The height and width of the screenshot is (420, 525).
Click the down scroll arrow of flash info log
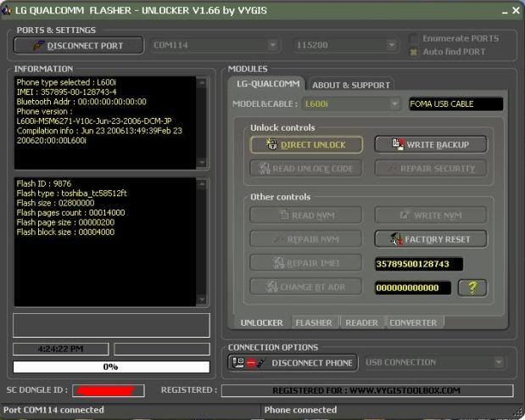point(202,300)
